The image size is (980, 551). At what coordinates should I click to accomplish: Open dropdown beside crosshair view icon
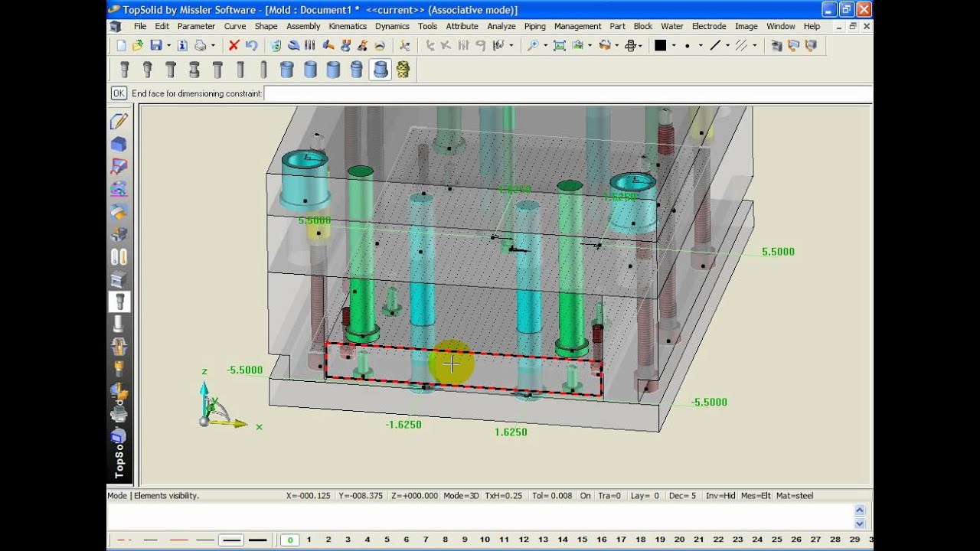click(641, 46)
